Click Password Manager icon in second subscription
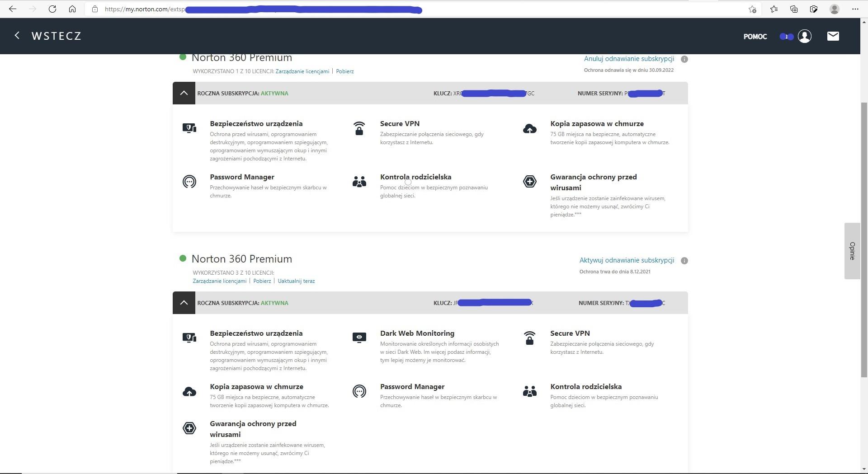The image size is (868, 474). (359, 391)
